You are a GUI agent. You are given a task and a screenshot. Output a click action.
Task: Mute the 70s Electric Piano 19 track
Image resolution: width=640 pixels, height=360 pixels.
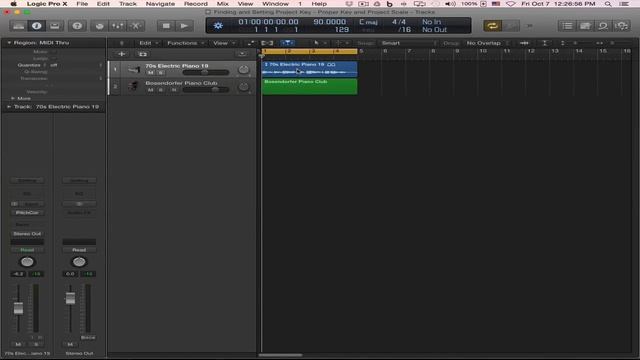click(x=151, y=73)
